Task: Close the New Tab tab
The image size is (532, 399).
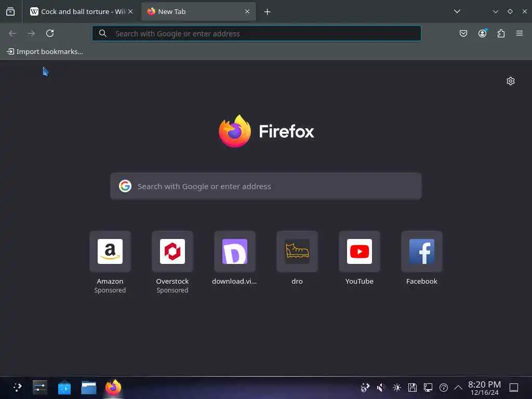Action: click(247, 11)
